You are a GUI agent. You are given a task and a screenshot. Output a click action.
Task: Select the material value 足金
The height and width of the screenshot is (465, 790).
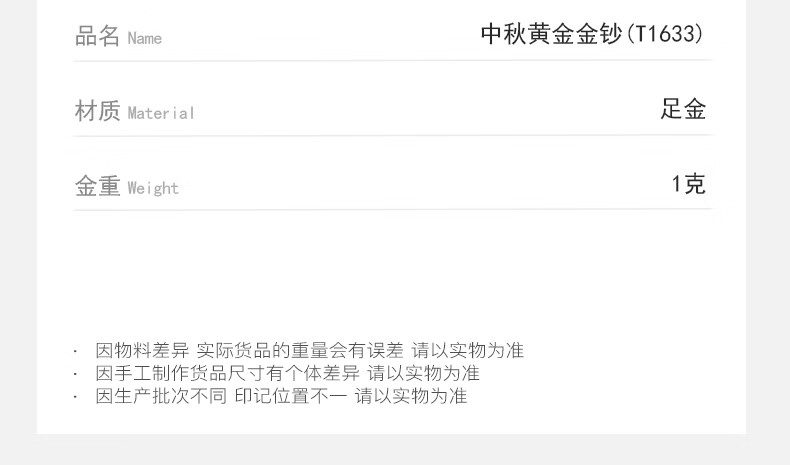point(683,109)
